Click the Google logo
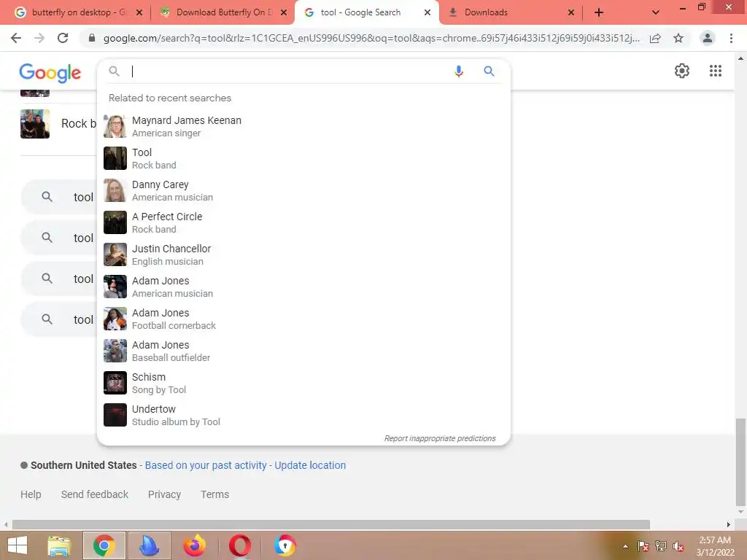 point(50,72)
